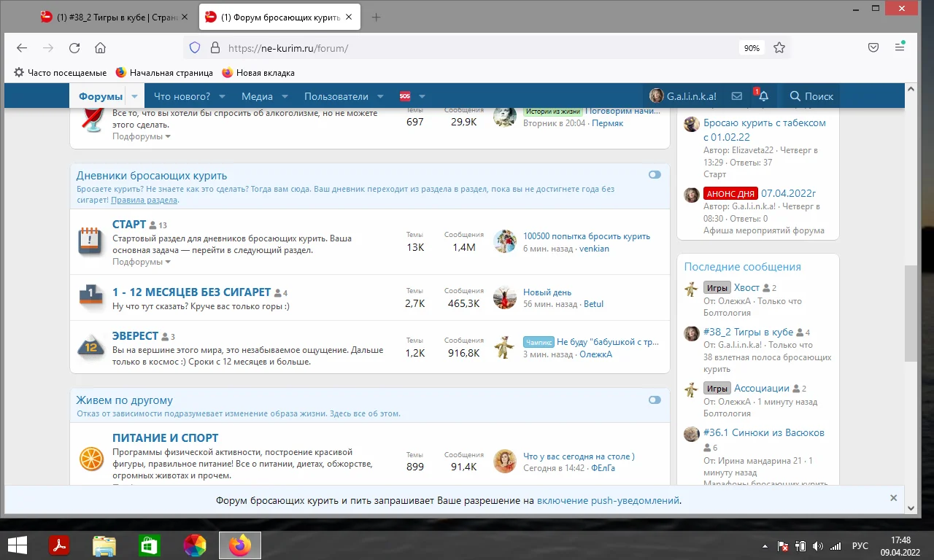Open the Новый день thread

click(x=547, y=292)
